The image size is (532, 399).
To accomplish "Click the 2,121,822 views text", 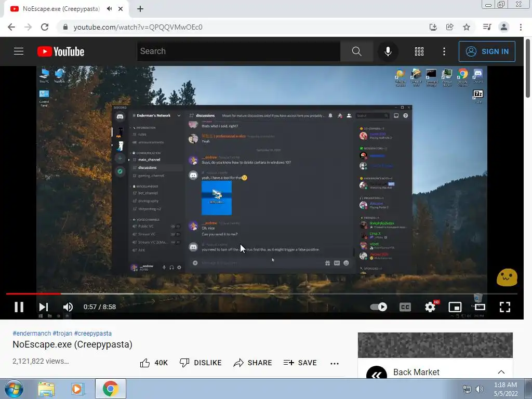I will 41,361.
